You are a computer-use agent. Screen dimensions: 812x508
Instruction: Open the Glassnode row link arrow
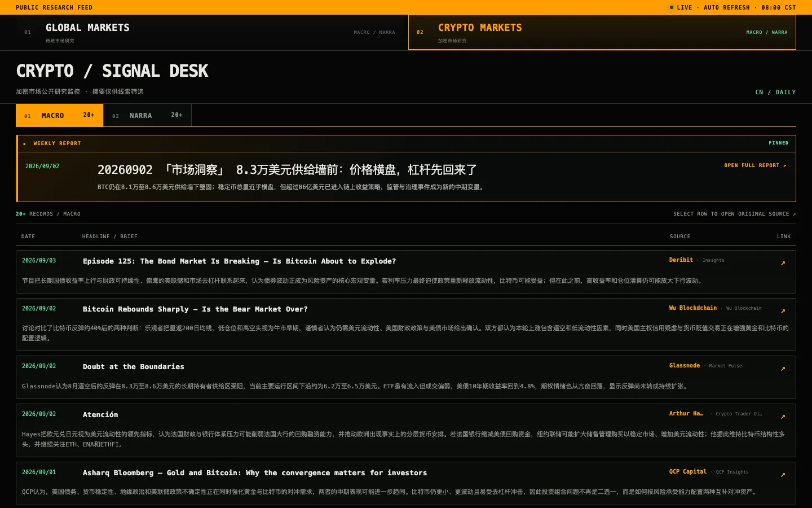point(783,369)
